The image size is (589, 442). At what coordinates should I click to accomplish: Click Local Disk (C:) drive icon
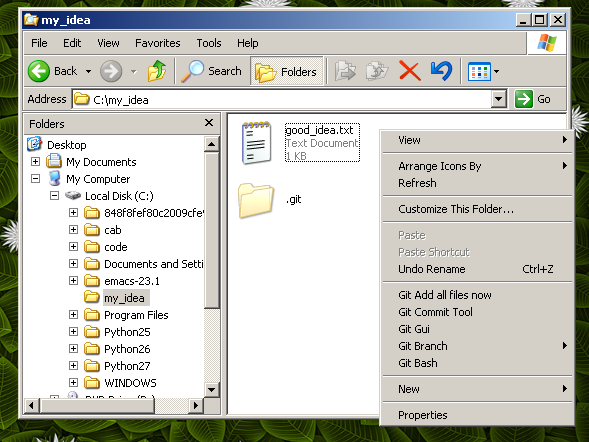73,195
